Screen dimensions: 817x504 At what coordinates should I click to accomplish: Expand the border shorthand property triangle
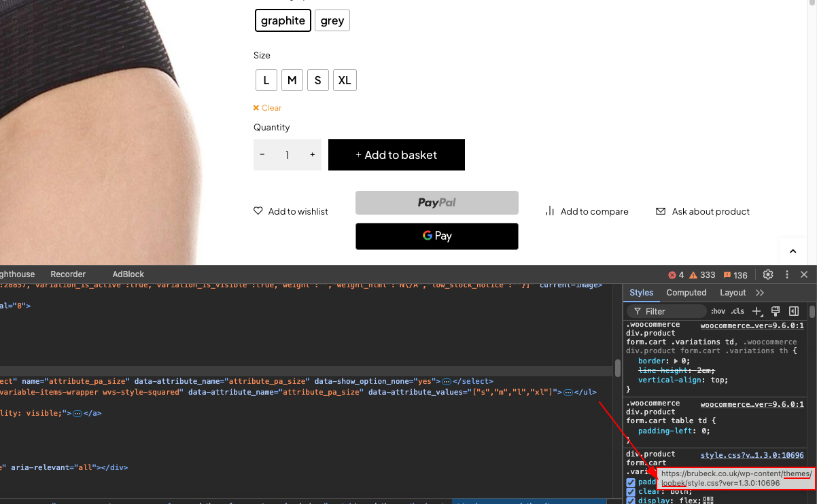676,361
